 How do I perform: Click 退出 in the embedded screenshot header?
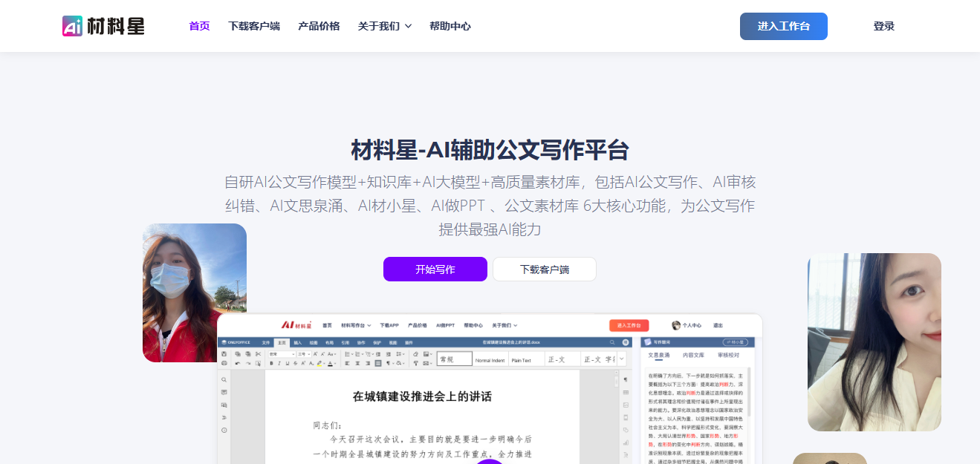[x=718, y=325]
